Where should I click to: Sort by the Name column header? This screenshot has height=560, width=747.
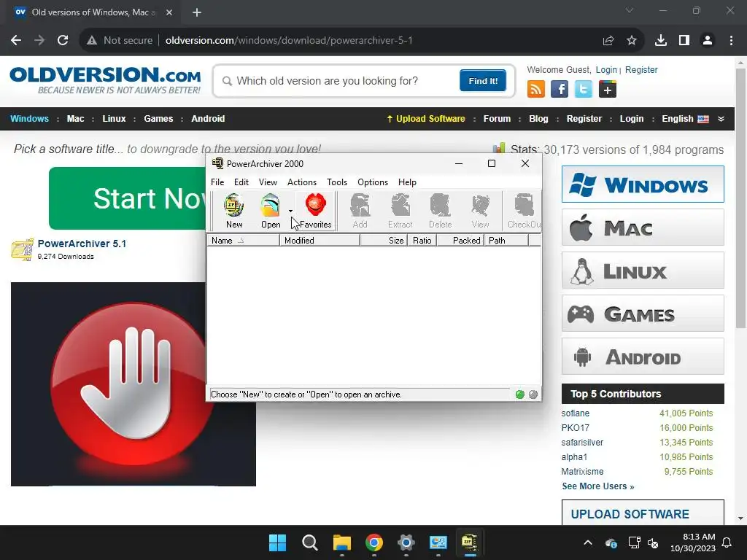244,241
